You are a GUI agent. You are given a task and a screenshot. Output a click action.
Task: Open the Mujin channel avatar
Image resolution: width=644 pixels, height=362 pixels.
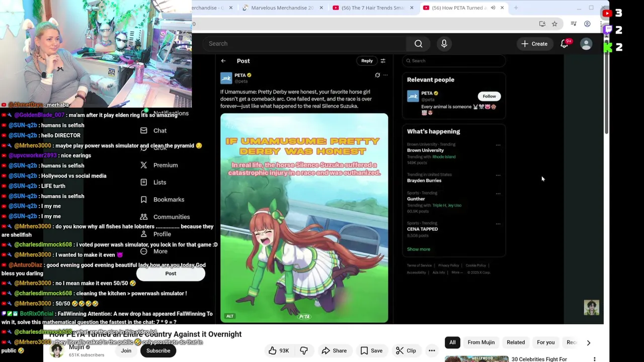click(x=57, y=350)
